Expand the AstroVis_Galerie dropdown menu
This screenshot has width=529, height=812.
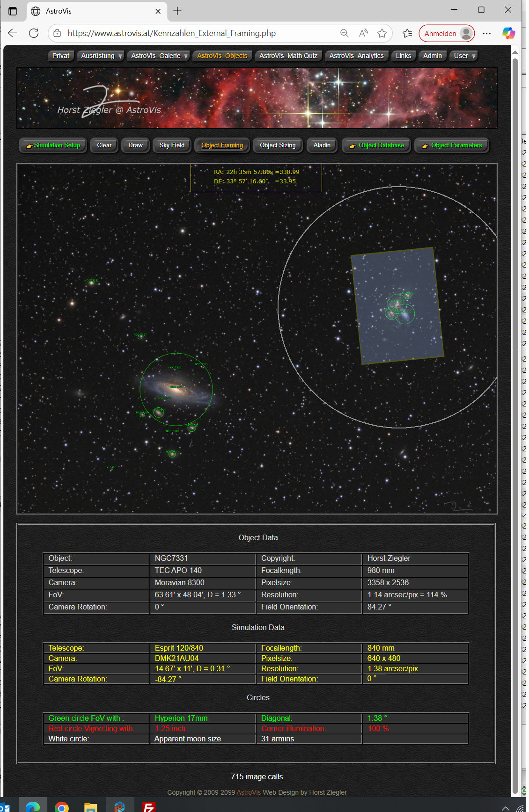pos(159,56)
